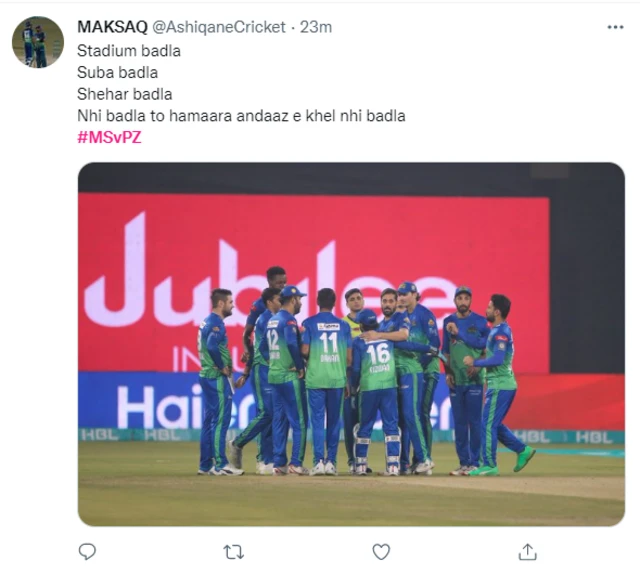The image size is (640, 574).
Task: Click the MAKSAQ profile avatar picture
Action: point(38,42)
